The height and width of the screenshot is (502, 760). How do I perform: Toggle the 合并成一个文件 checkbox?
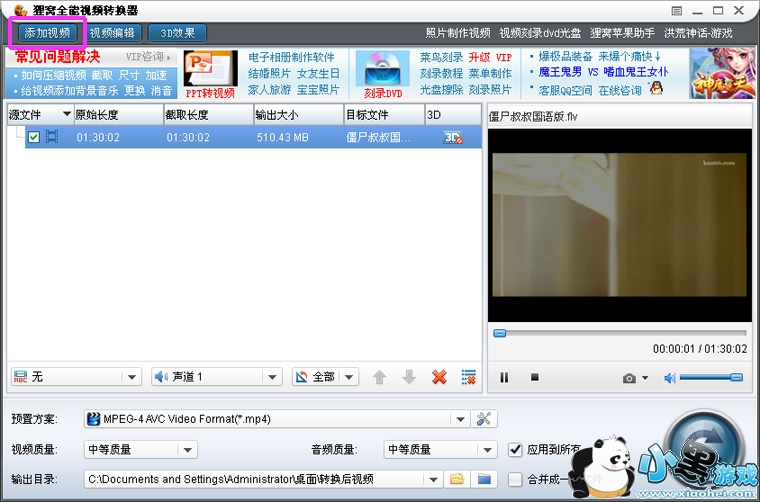(515, 480)
